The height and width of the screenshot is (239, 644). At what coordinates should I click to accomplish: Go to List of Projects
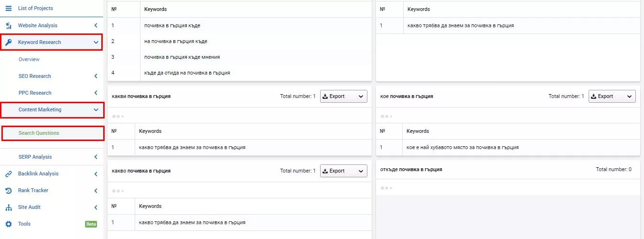[35, 8]
